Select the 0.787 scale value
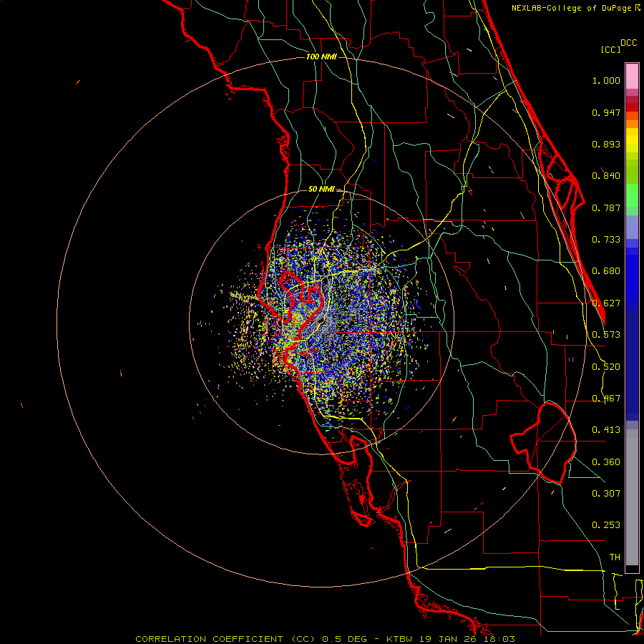644x644 pixels. pos(606,208)
